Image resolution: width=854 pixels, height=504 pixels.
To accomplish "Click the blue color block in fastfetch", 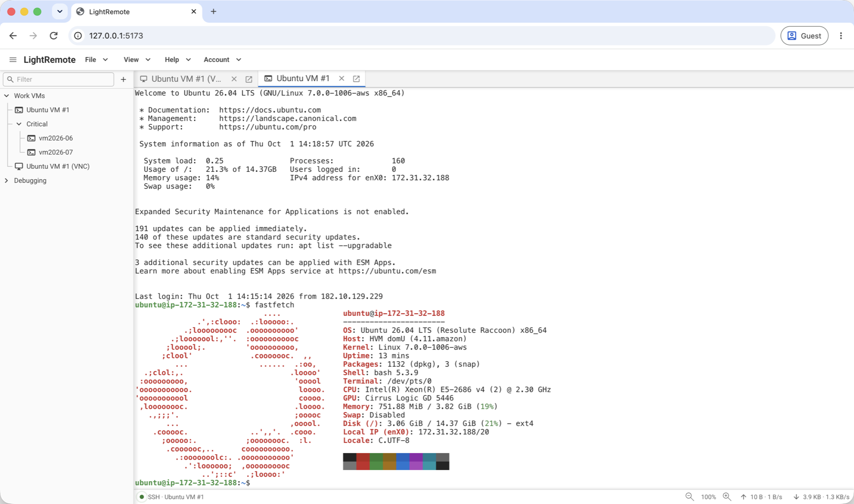I will (403, 462).
